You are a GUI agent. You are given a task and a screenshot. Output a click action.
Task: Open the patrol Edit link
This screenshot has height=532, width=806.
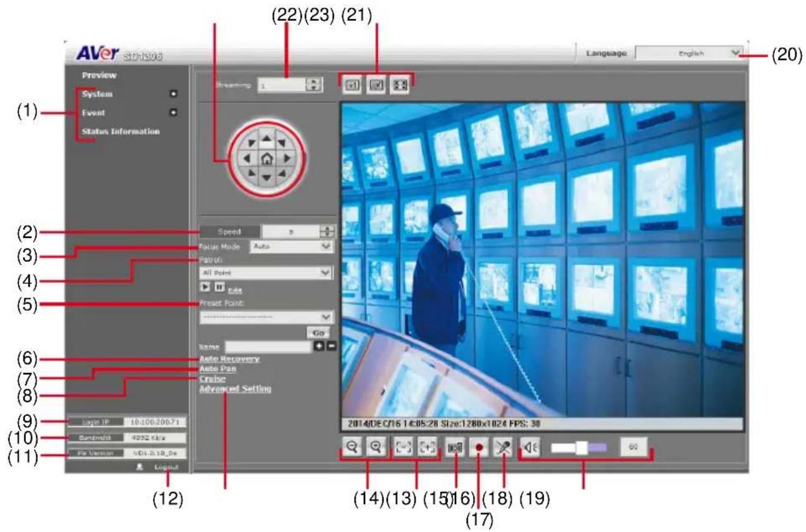tap(235, 291)
